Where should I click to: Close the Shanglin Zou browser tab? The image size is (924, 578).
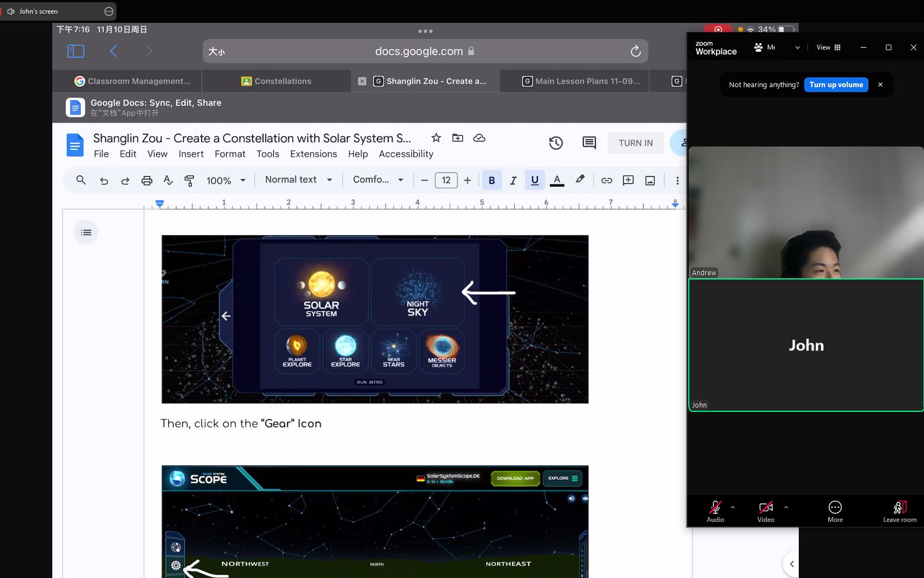tap(362, 81)
